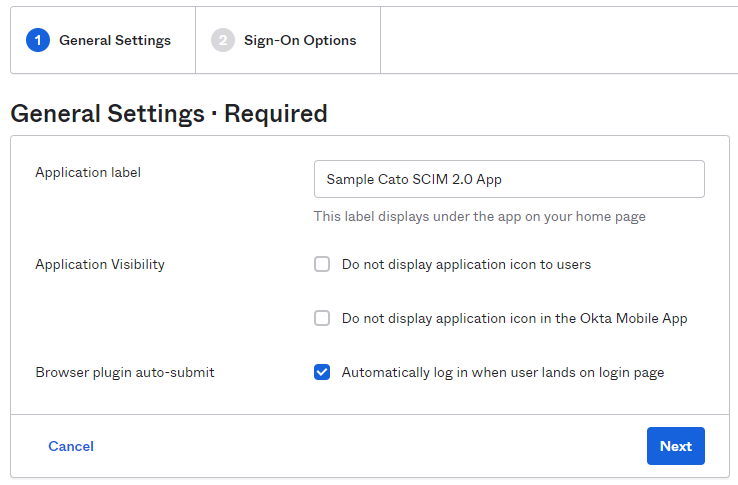
Task: Click the 'Application Visibility' caption
Action: pos(100,265)
